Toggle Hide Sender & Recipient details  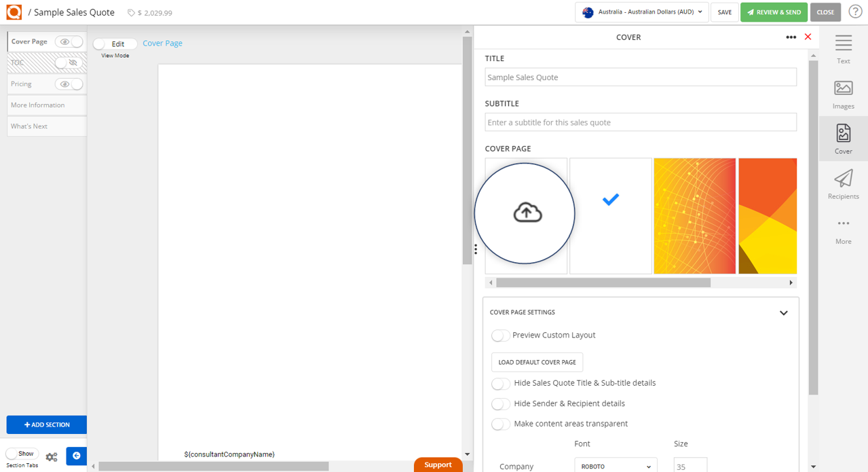(x=500, y=403)
